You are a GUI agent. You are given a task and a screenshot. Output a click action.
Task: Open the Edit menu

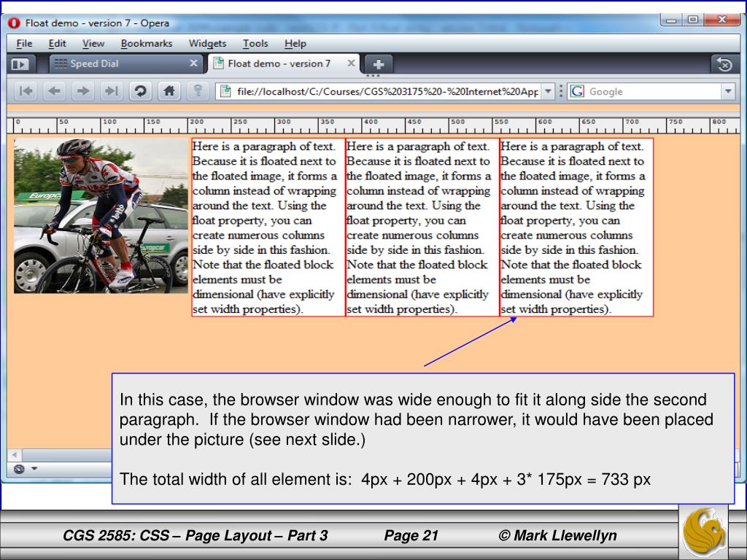point(57,43)
